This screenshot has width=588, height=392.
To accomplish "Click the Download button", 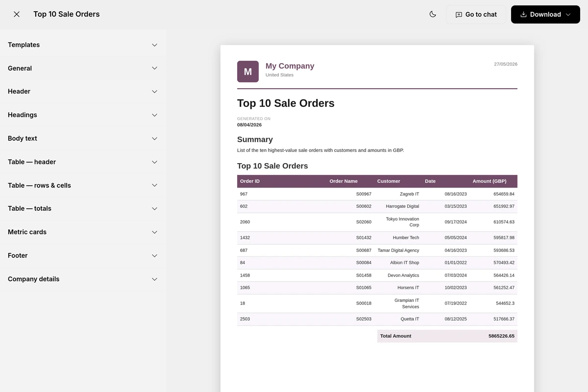I will (x=545, y=14).
